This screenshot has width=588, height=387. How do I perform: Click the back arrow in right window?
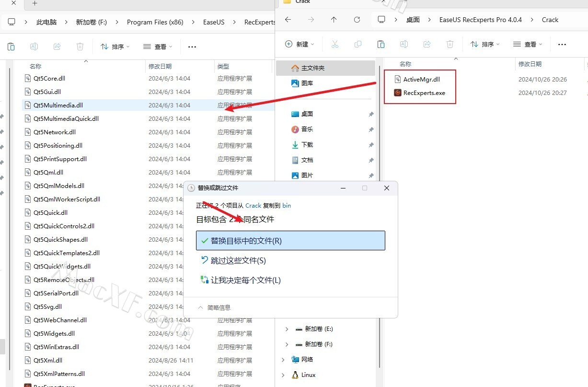click(288, 20)
